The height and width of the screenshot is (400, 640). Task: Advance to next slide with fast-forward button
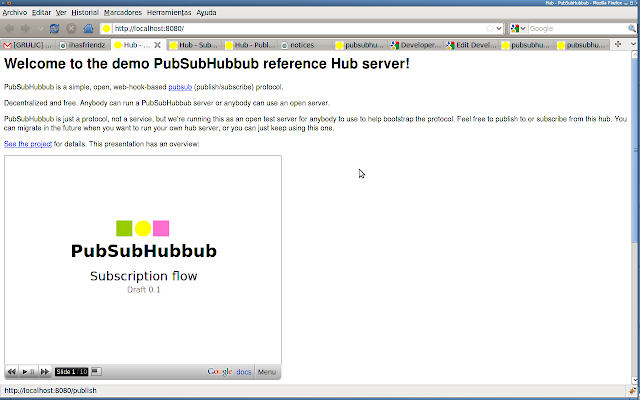45,371
